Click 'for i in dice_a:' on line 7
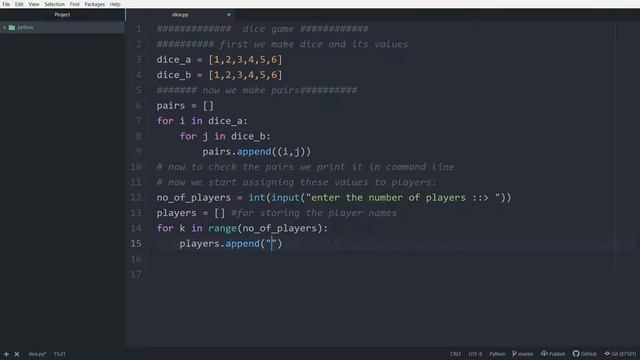Image resolution: width=640 pixels, height=360 pixels. 202,121
